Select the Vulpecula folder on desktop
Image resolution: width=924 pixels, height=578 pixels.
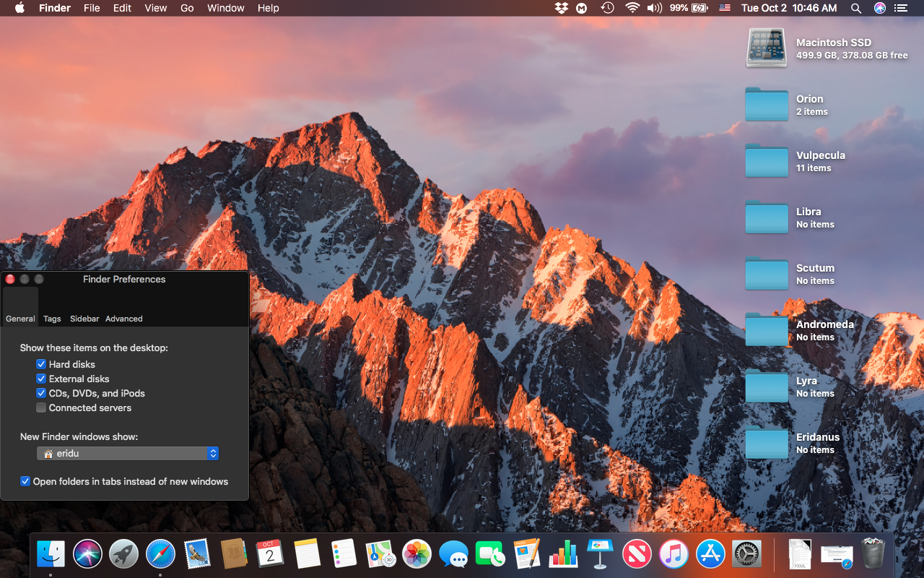(x=766, y=161)
